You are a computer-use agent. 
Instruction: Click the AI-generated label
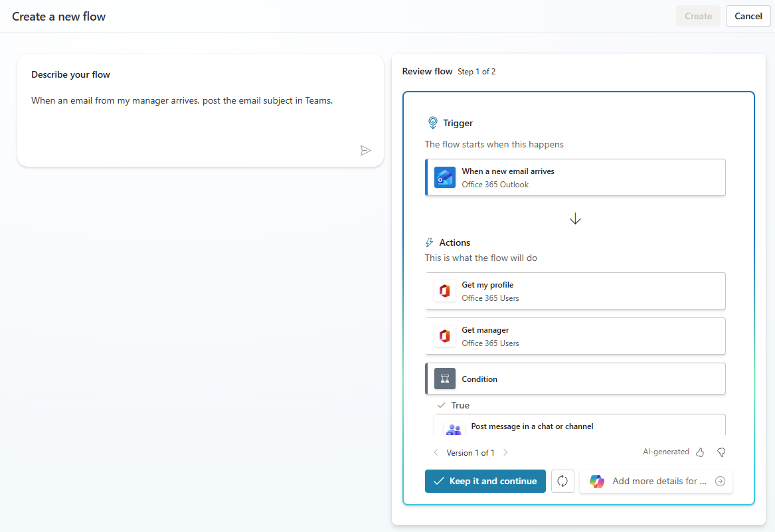(x=665, y=452)
